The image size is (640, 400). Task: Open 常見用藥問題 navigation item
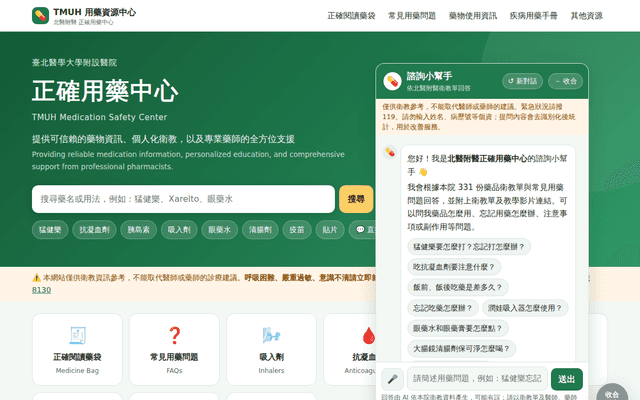(x=412, y=16)
